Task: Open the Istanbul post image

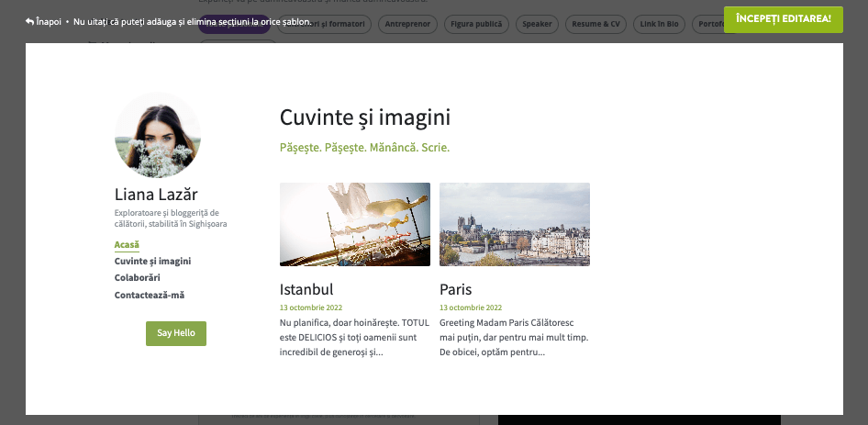Action: (x=355, y=224)
